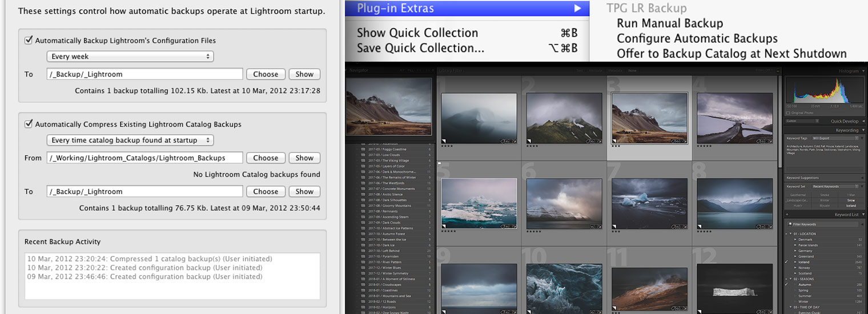Choose Show Quick Collection menu item

click(x=467, y=33)
